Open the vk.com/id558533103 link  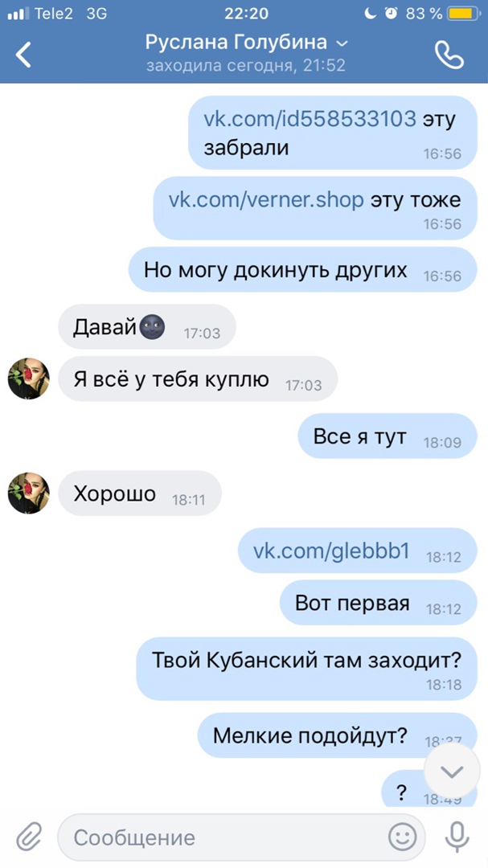click(x=310, y=119)
